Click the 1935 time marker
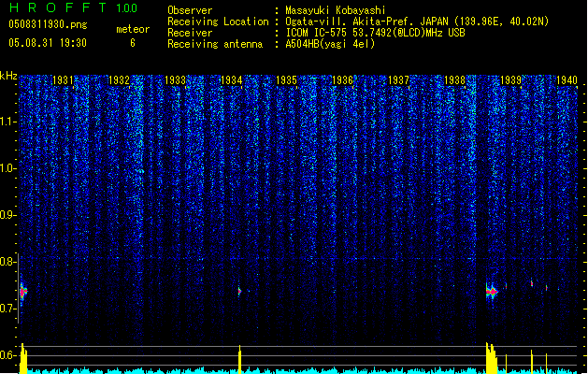Image resolution: width=588 pixels, height=374 pixels. click(286, 79)
